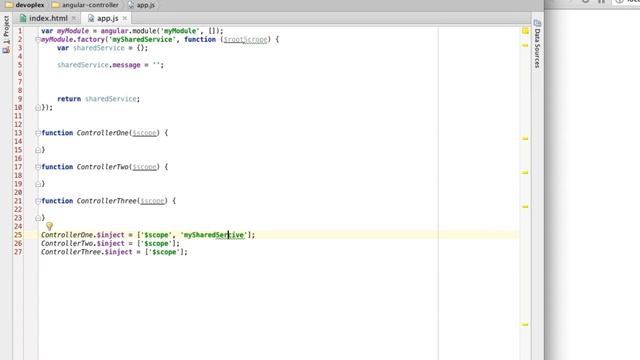640x360 pixels.
Task: Collapse the ControllerThree function fold
Action: point(38,201)
